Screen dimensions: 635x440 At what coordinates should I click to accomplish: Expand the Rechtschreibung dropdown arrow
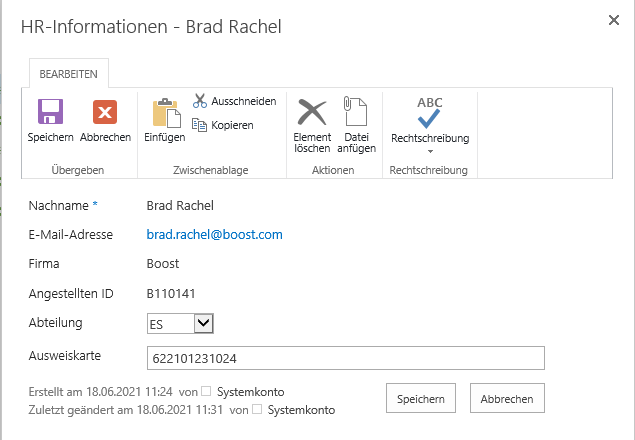coord(430,152)
